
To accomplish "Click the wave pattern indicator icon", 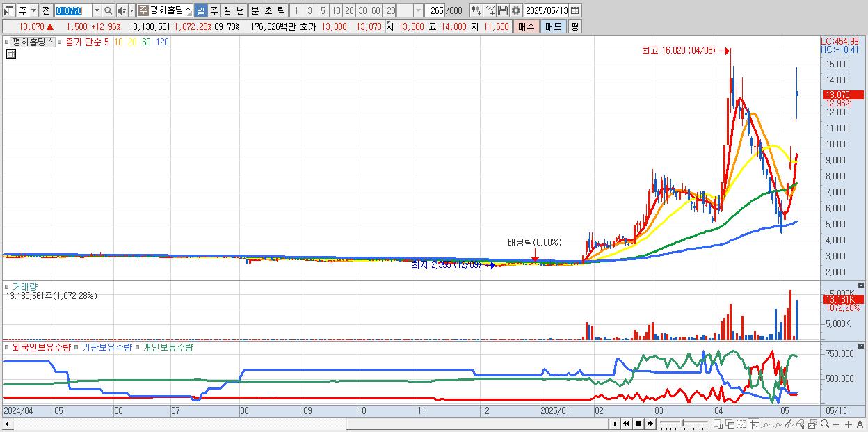I will click(778, 424).
